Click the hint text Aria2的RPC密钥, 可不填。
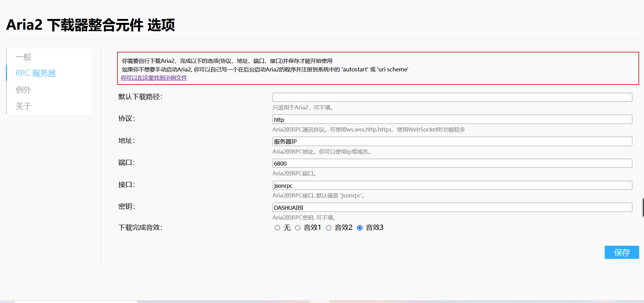644x303 pixels. (305, 218)
